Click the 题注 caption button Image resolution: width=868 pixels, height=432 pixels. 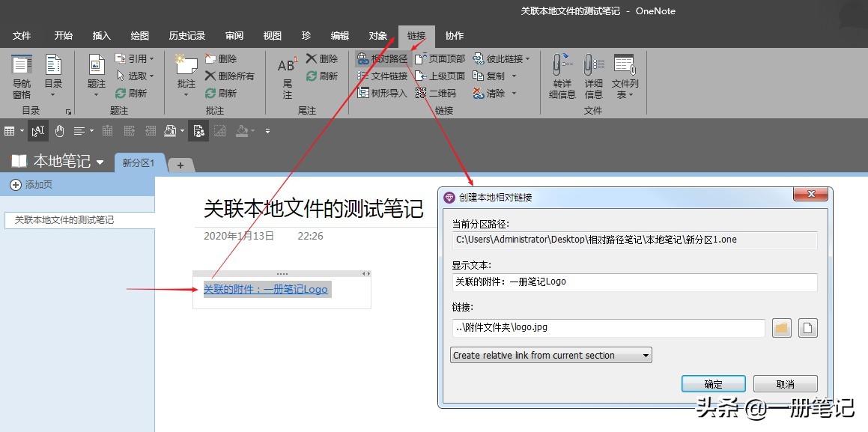(x=97, y=76)
